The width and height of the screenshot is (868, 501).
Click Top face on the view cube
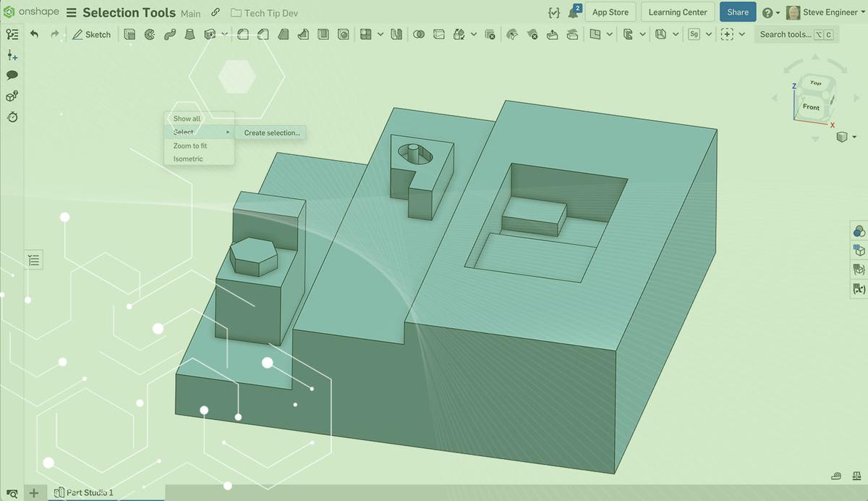pyautogui.click(x=815, y=83)
